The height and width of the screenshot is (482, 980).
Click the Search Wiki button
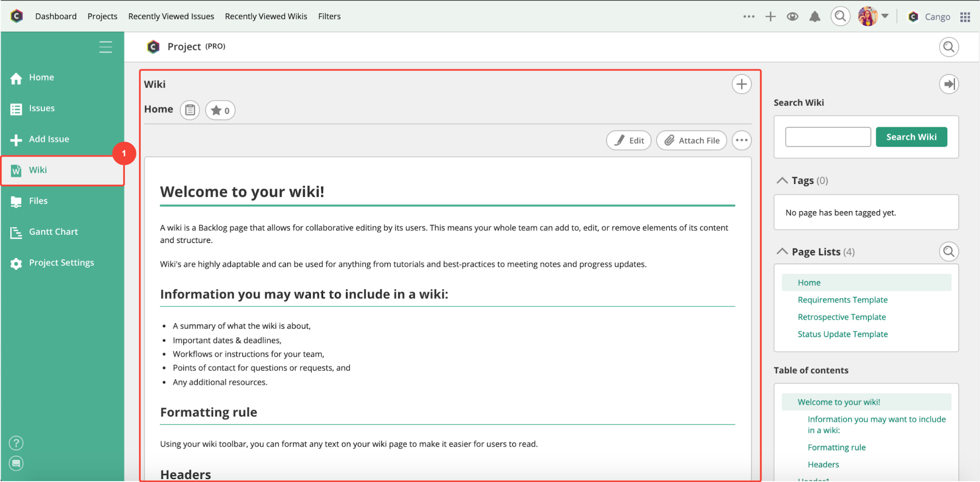[911, 137]
